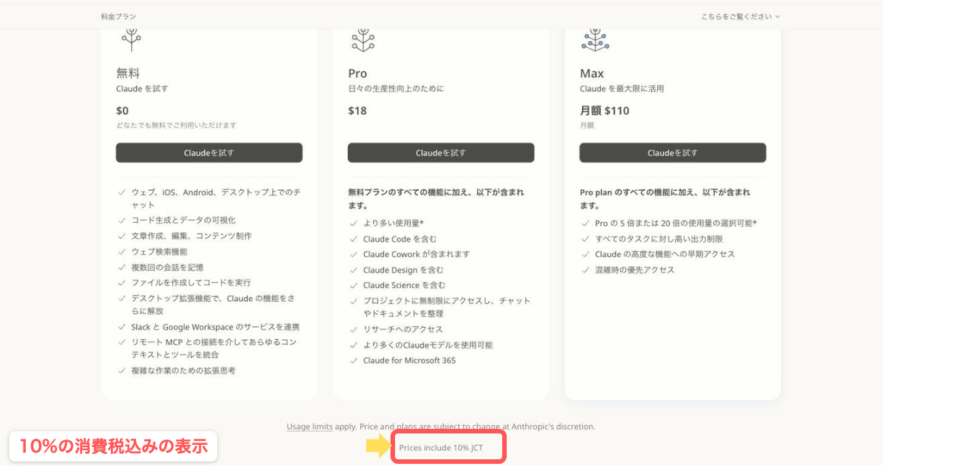
Task: Click the Max plan tree icon
Action: click(595, 39)
